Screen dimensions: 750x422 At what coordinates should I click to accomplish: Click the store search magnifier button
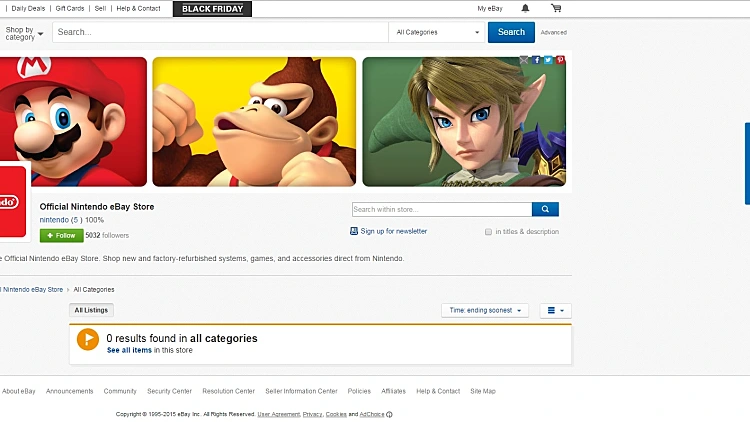(545, 209)
